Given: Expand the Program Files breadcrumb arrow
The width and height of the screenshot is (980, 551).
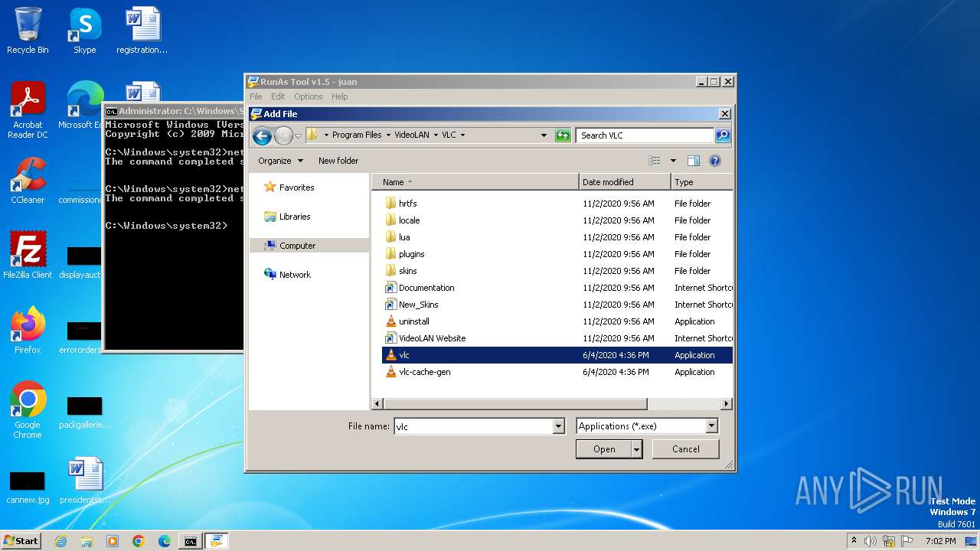Looking at the screenshot, I should (x=388, y=135).
